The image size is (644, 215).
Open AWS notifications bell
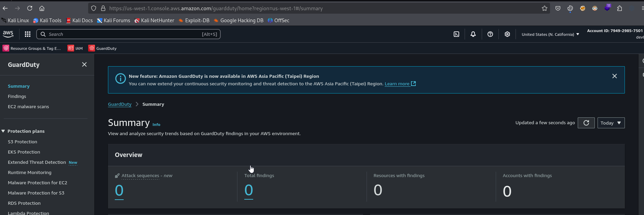coord(473,34)
